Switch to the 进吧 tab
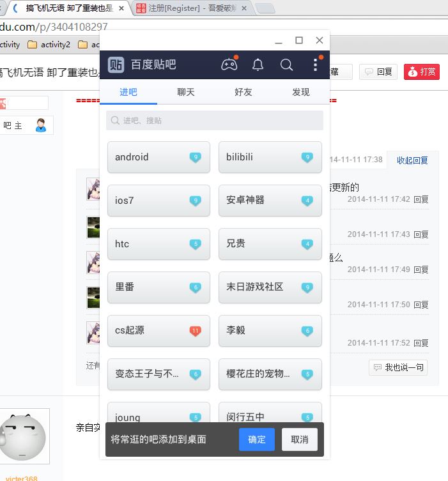448x481 pixels. coord(128,92)
